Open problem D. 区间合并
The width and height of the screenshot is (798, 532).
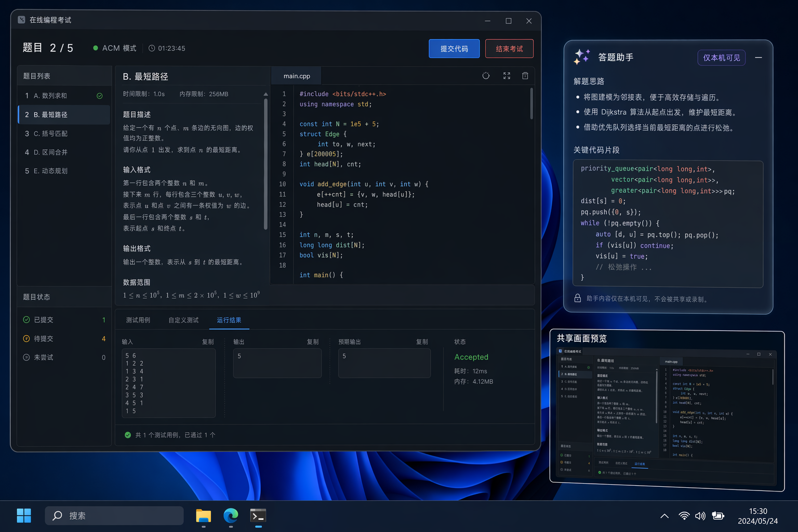click(64, 152)
